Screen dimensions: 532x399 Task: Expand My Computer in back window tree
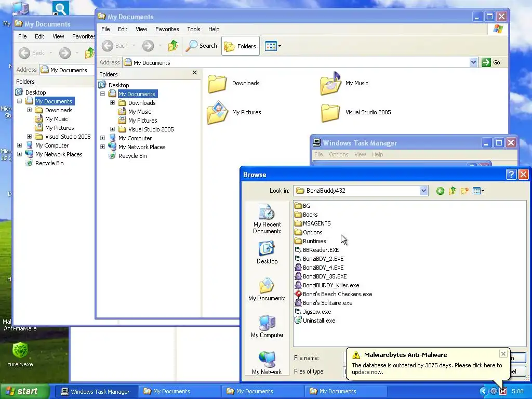click(x=19, y=145)
